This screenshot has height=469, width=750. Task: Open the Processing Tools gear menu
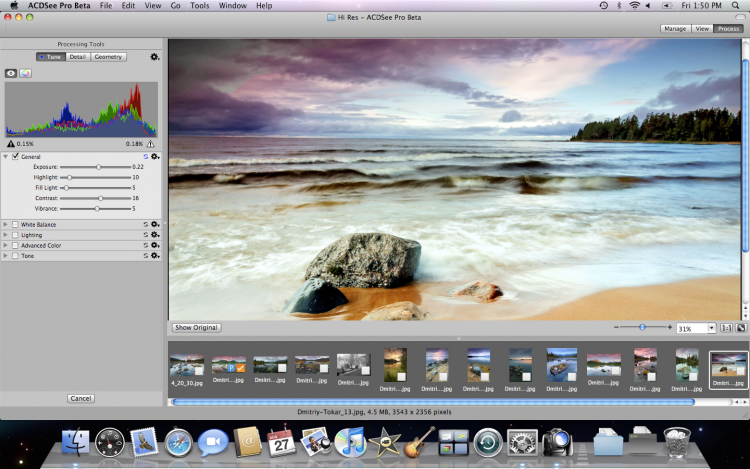[155, 57]
